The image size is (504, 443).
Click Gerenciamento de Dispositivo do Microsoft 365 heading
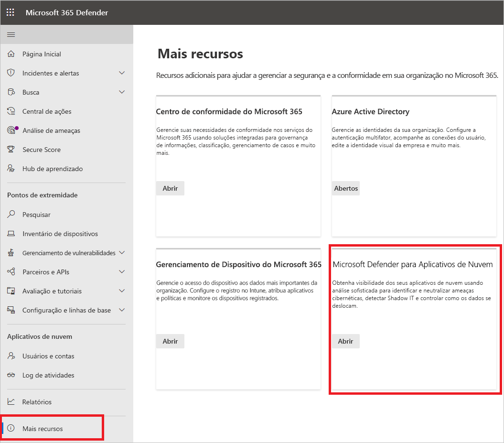tap(239, 264)
